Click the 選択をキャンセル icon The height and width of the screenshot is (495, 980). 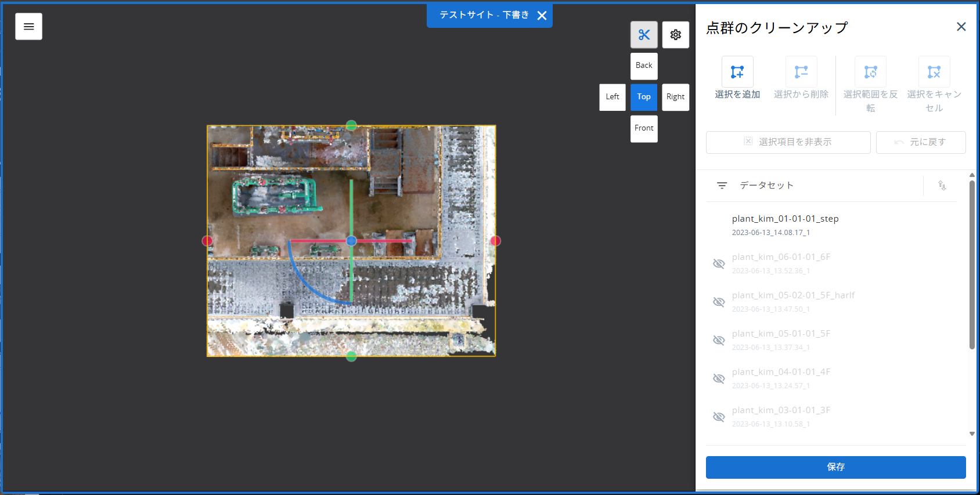coord(934,72)
